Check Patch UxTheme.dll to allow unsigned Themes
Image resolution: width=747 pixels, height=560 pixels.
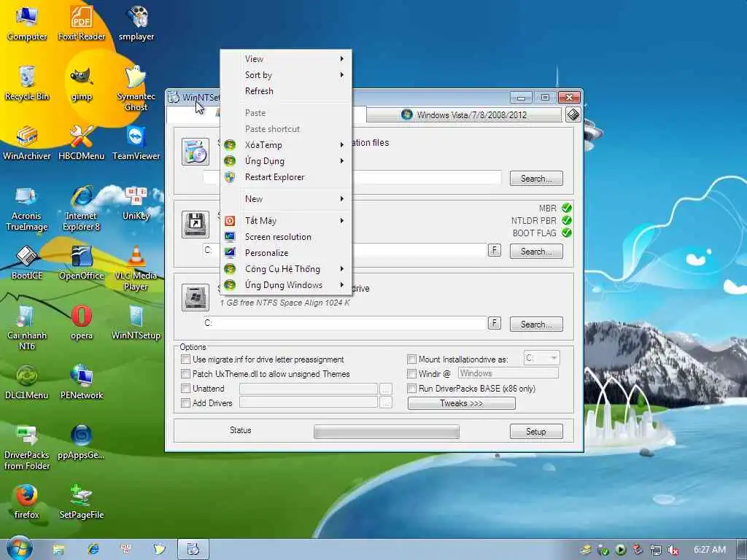click(186, 374)
